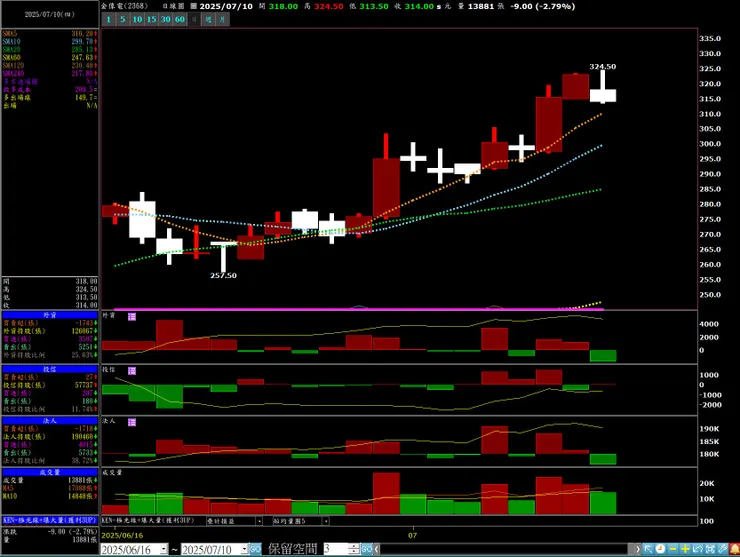Select the daily (日) chart timeframe button
This screenshot has height=557, width=740.
[x=194, y=19]
